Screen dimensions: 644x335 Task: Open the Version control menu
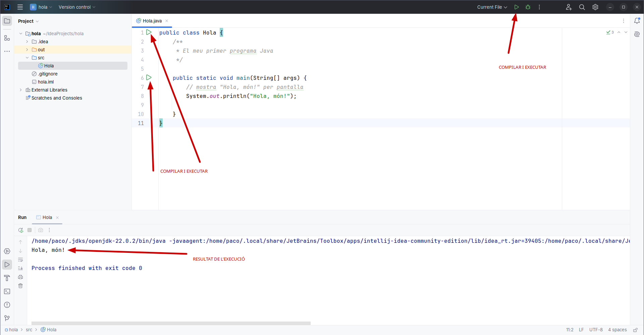tap(77, 7)
